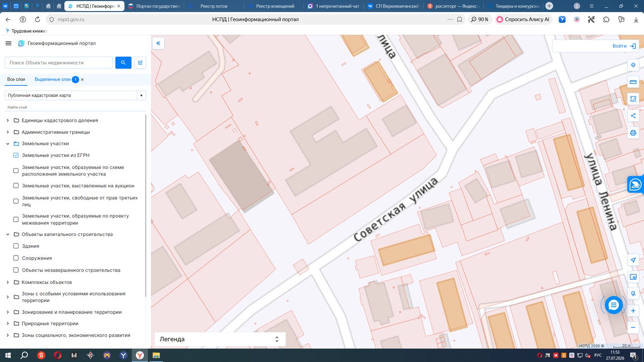Screen dimensions: 644x362
Task: Open search filter settings icon
Action: click(140, 63)
